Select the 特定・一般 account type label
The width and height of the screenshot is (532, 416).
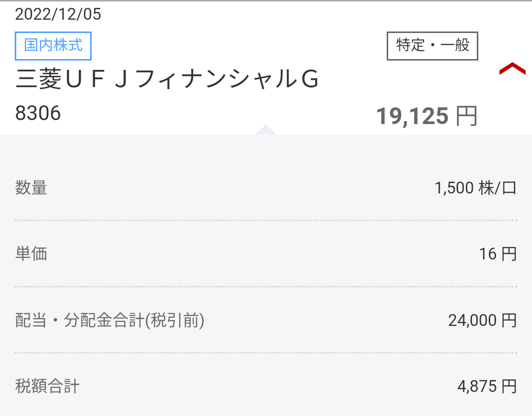(x=432, y=46)
